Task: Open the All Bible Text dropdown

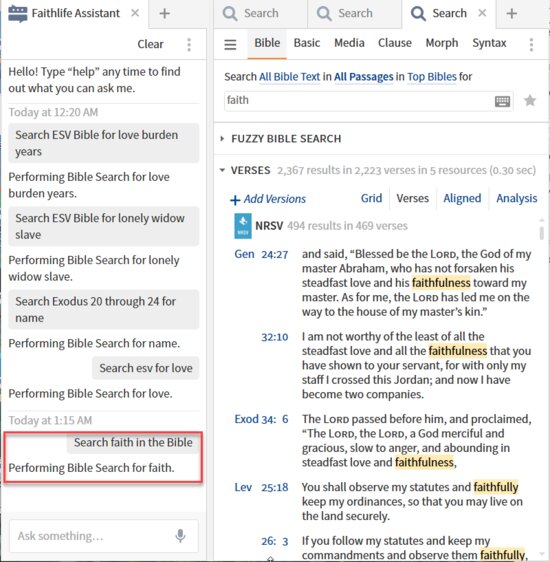Action: click(290, 77)
